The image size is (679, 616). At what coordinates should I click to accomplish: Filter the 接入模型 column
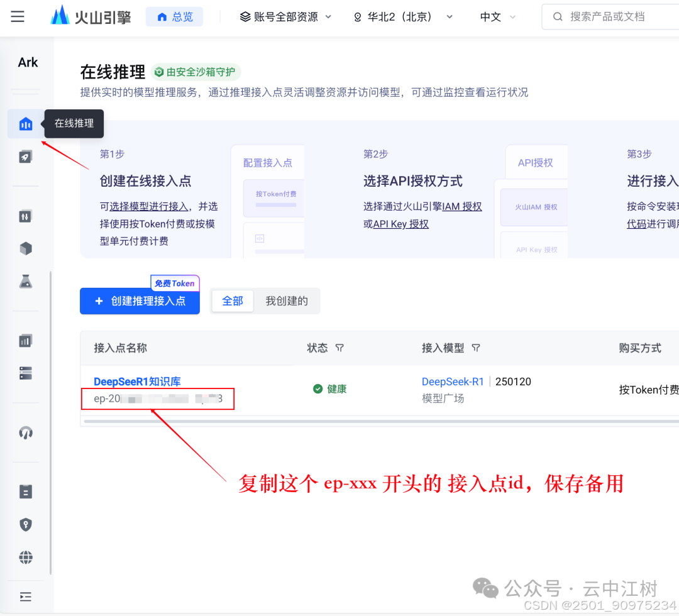[476, 348]
